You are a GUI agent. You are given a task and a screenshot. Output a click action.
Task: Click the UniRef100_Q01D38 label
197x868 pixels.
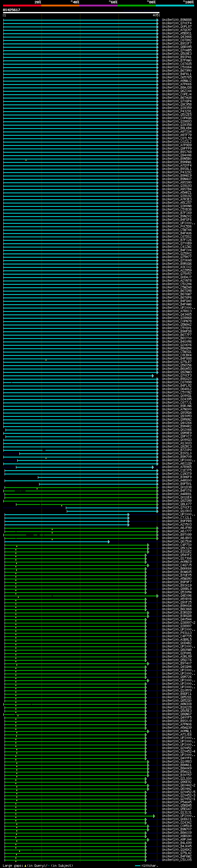pos(177,487)
